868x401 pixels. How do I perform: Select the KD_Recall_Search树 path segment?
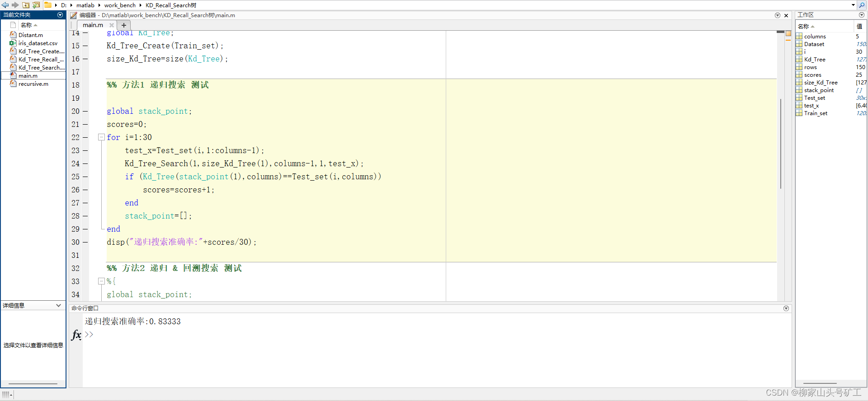[171, 5]
